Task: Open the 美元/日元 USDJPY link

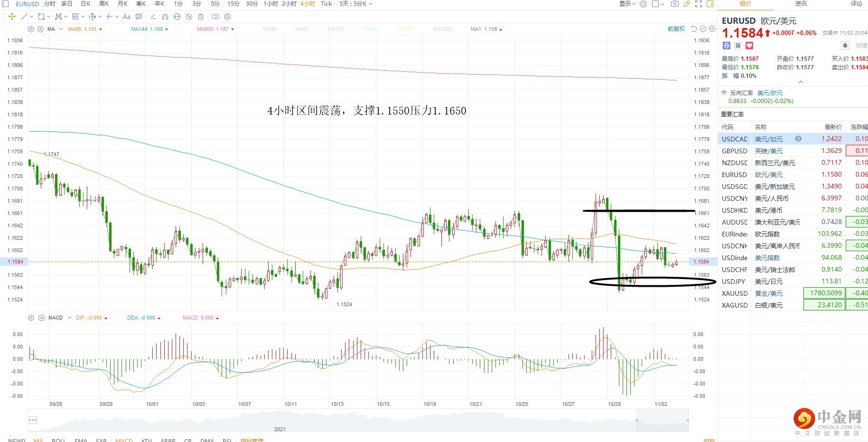Action: point(769,282)
